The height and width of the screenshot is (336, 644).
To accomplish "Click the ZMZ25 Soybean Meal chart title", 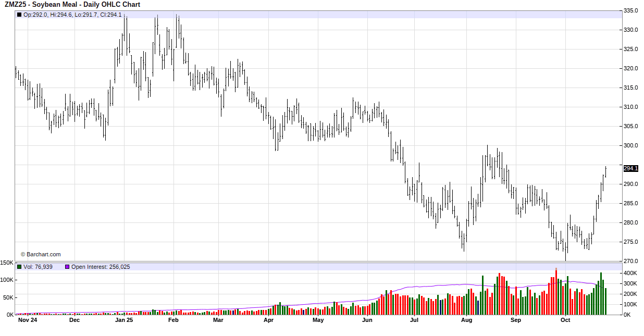I will coord(72,5).
